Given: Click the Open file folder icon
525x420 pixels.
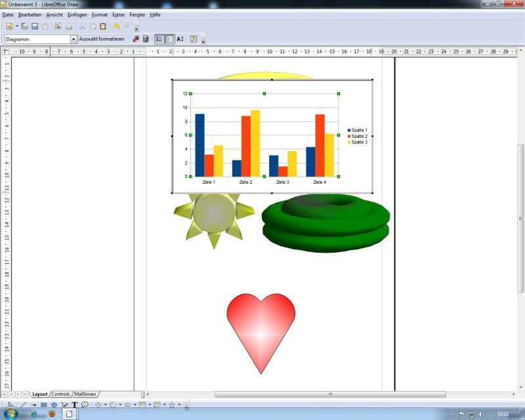Looking at the screenshot, I should click(x=24, y=26).
